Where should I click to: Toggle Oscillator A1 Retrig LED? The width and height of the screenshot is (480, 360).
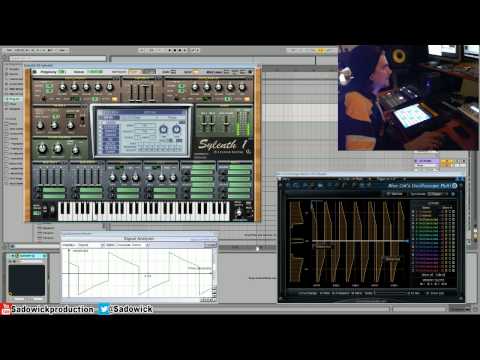(114, 99)
